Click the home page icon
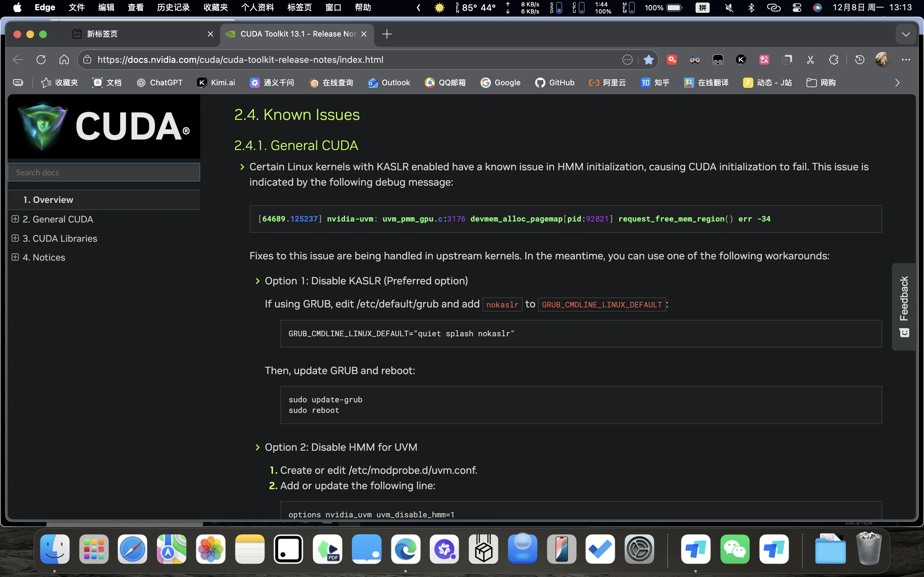 [x=64, y=60]
